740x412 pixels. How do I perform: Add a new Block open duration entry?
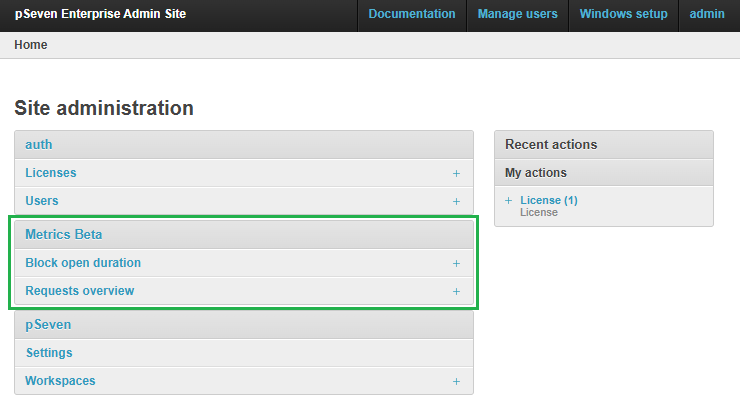point(456,263)
